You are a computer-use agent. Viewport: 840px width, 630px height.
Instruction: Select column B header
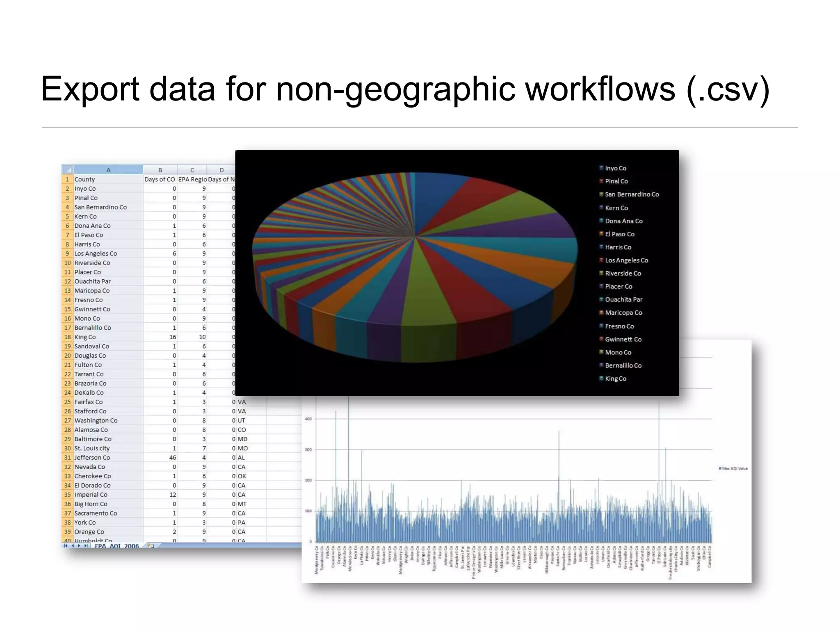160,170
